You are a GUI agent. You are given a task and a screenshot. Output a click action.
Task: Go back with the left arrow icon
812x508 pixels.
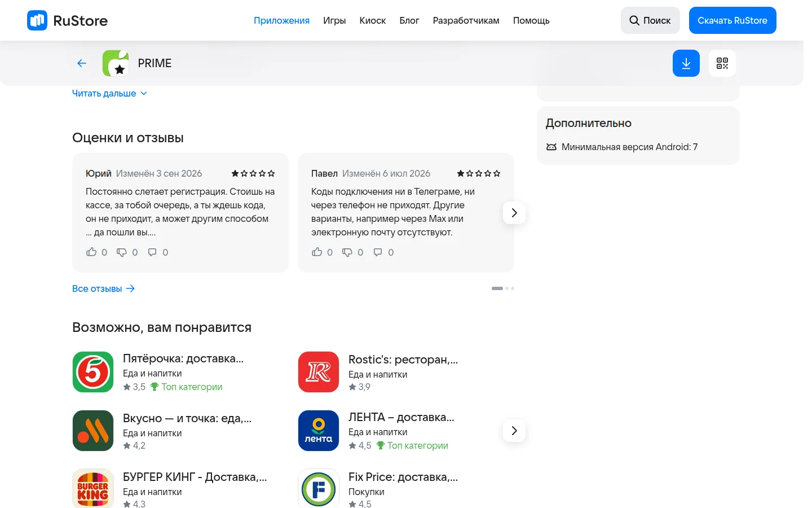[x=82, y=63]
